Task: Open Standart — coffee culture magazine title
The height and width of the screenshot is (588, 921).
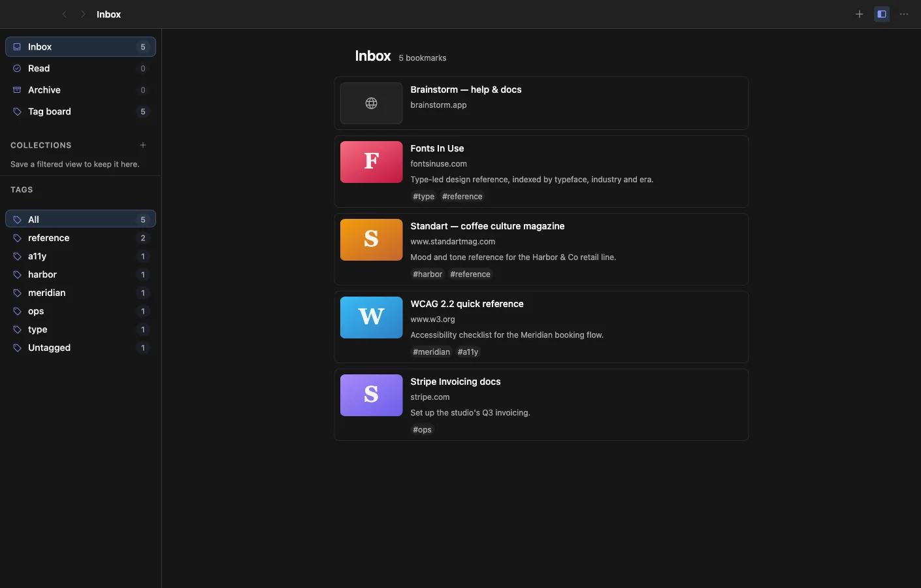Action: pyautogui.click(x=487, y=226)
